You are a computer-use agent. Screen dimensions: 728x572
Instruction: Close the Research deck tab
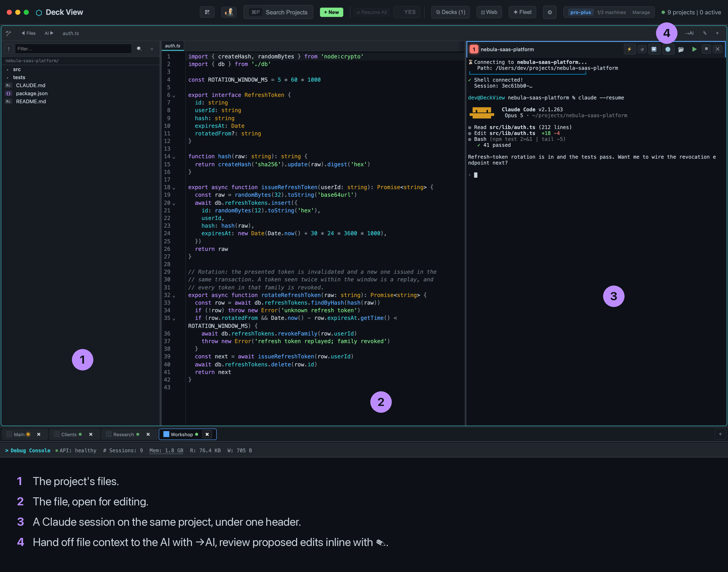(148, 434)
